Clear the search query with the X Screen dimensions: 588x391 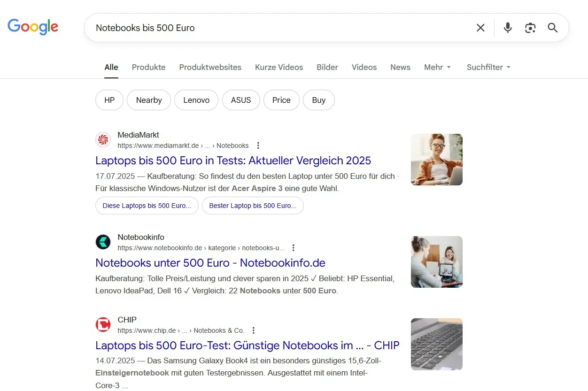click(480, 28)
